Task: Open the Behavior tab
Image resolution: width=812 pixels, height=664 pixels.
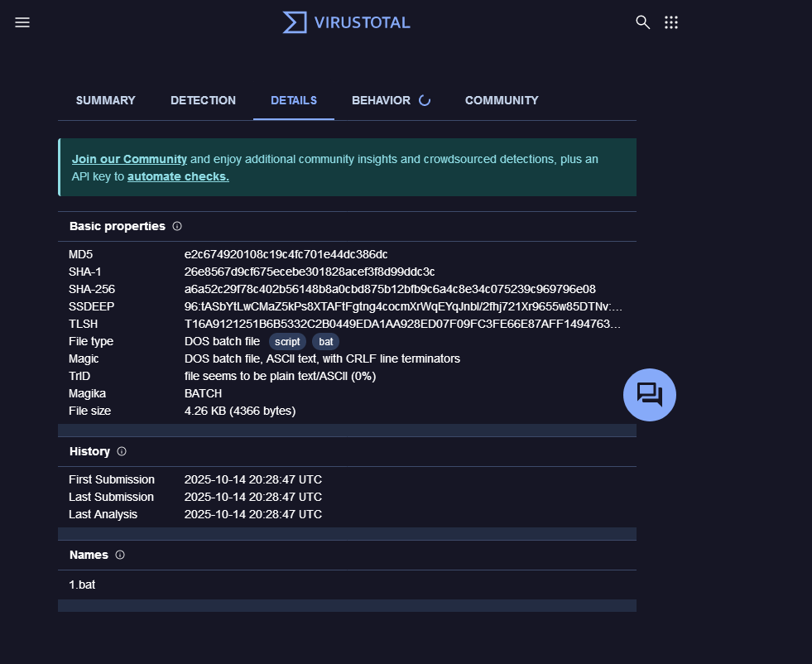Action: [381, 100]
